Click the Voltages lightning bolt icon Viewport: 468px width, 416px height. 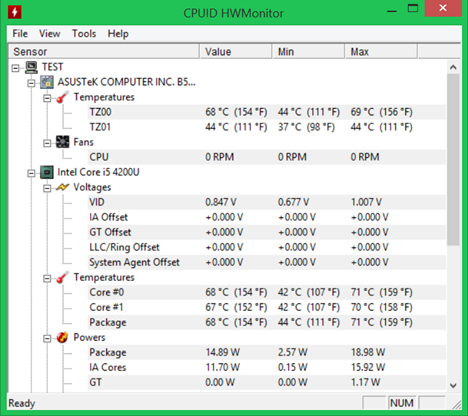tap(63, 187)
